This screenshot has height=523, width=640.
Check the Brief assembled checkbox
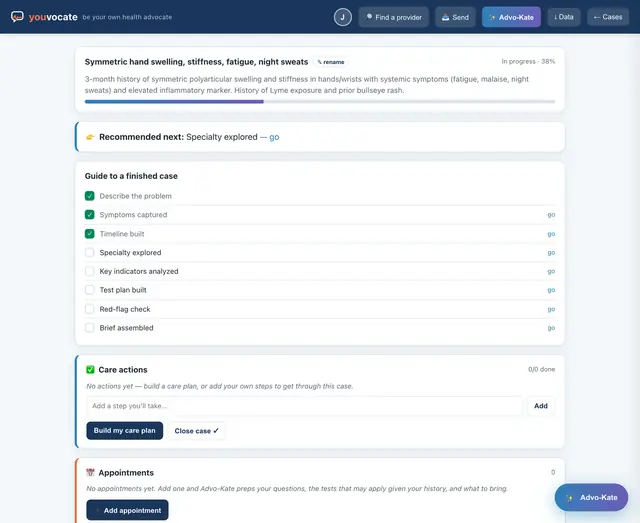click(x=89, y=328)
